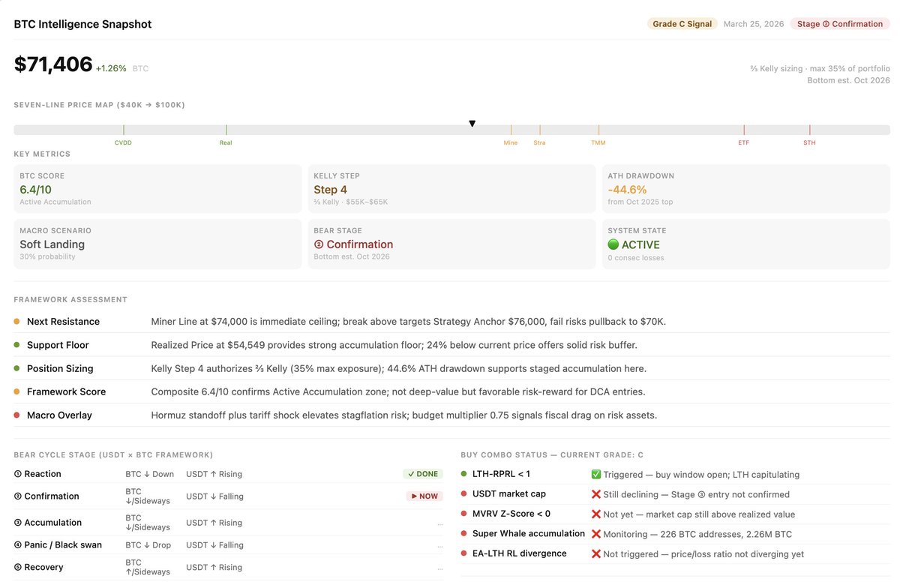Open the Kelly Step 4 card
900x588 pixels.
[451, 188]
